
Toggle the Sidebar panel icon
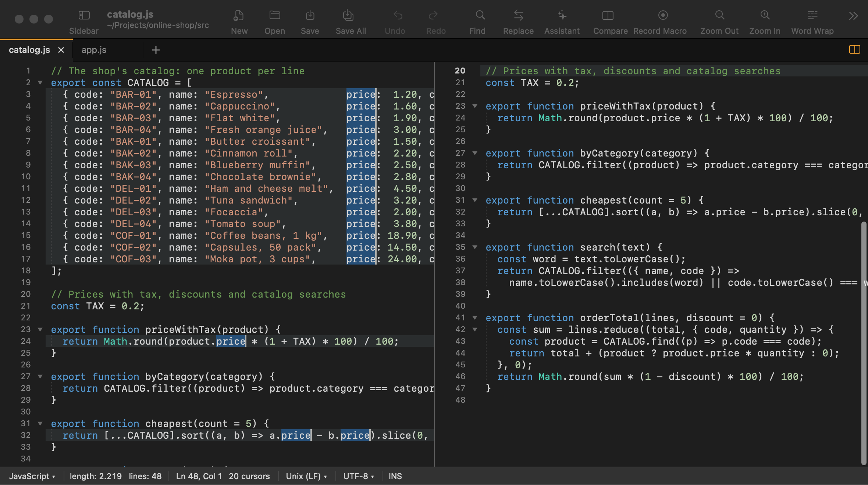pyautogui.click(x=84, y=15)
